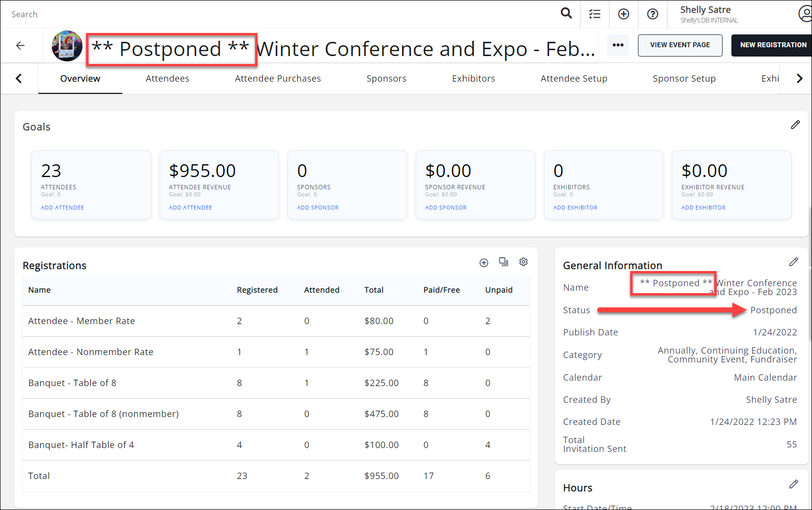Click the Registrations copy icon
812x510 pixels.
pos(503,262)
